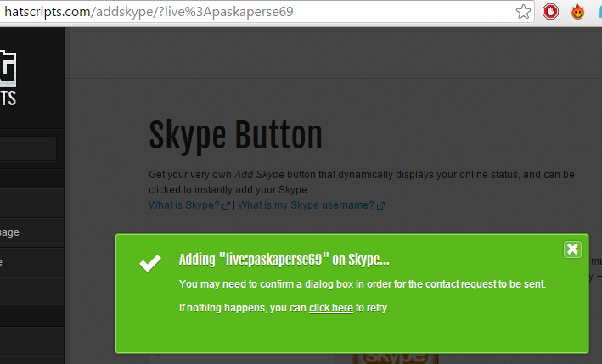Select "You may need to confirm a dialog box" text
The height and width of the screenshot is (364, 602).
[x=271, y=284]
